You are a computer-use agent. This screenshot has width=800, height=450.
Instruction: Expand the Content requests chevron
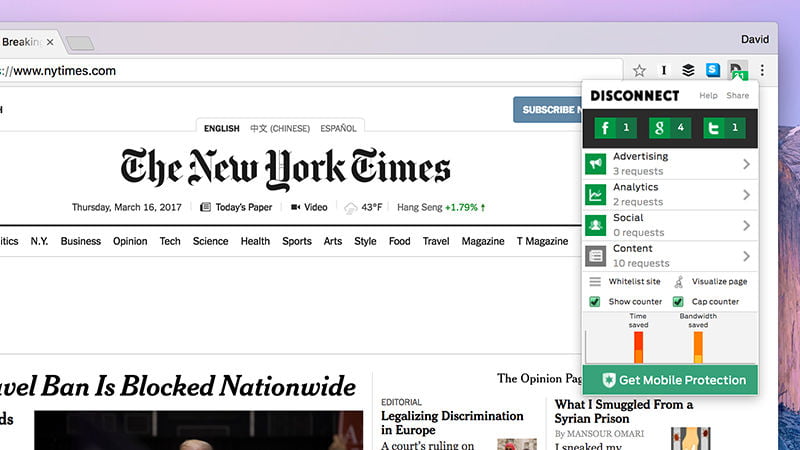pyautogui.click(x=746, y=256)
